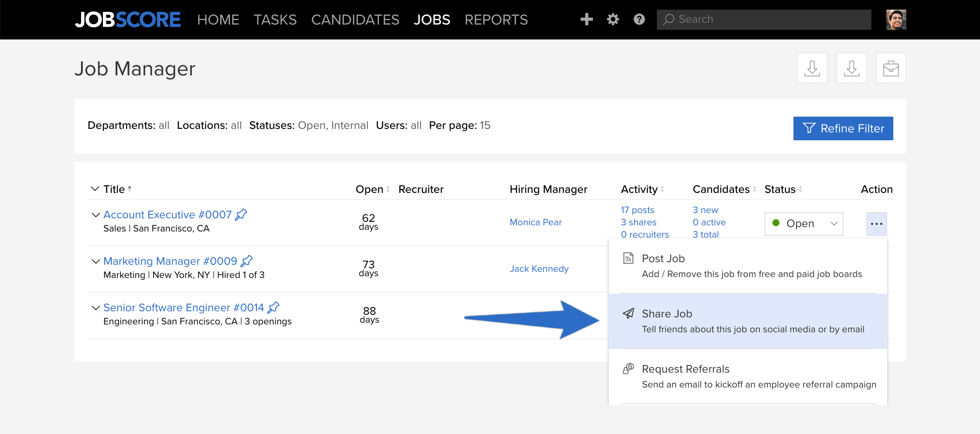
Task: Open the Account Executive #0007 job link
Action: 167,214
